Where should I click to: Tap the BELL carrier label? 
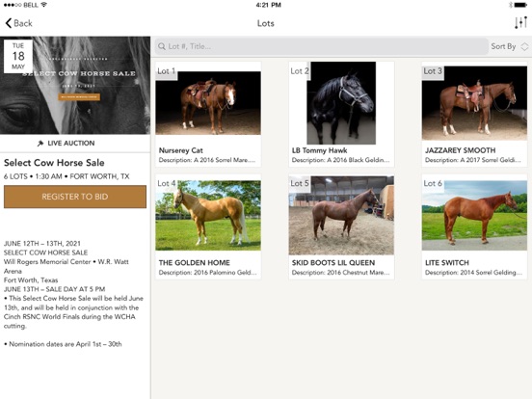31,5
